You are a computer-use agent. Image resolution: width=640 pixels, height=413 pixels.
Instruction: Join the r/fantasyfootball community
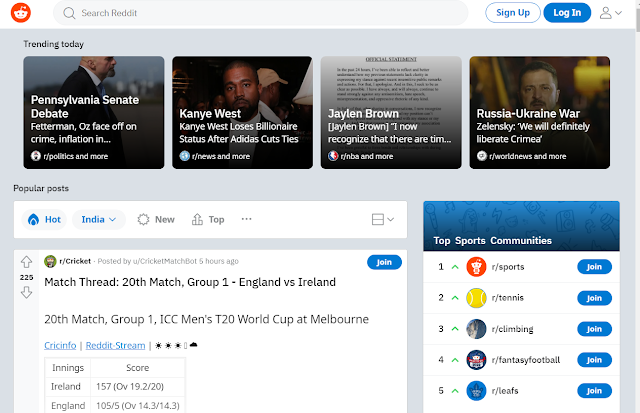click(x=594, y=360)
